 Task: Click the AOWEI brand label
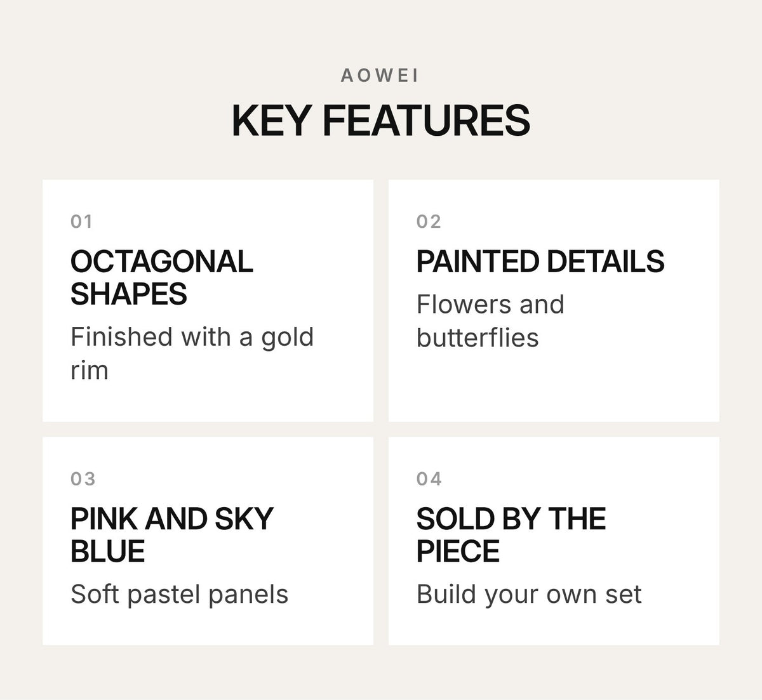pos(380,76)
